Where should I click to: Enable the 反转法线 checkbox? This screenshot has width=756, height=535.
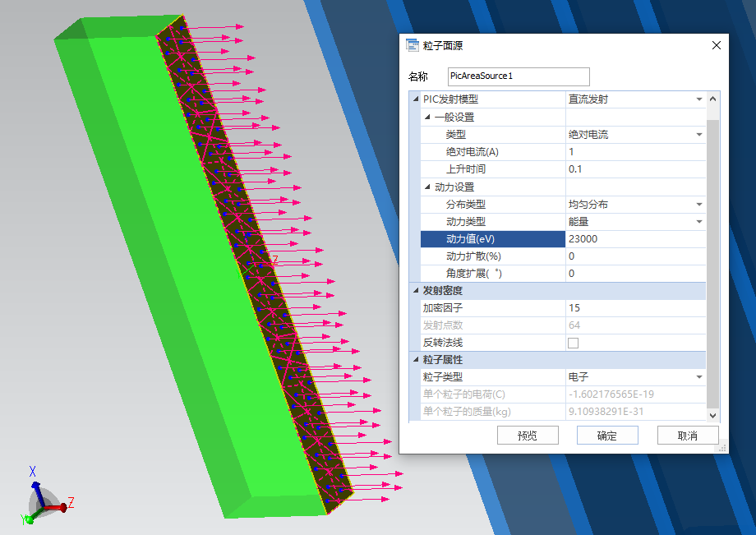[573, 343]
